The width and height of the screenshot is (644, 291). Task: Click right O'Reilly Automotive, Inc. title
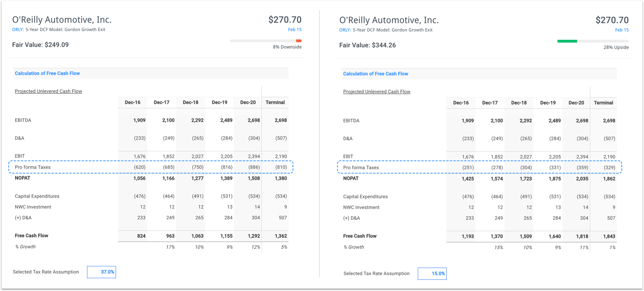pos(389,20)
